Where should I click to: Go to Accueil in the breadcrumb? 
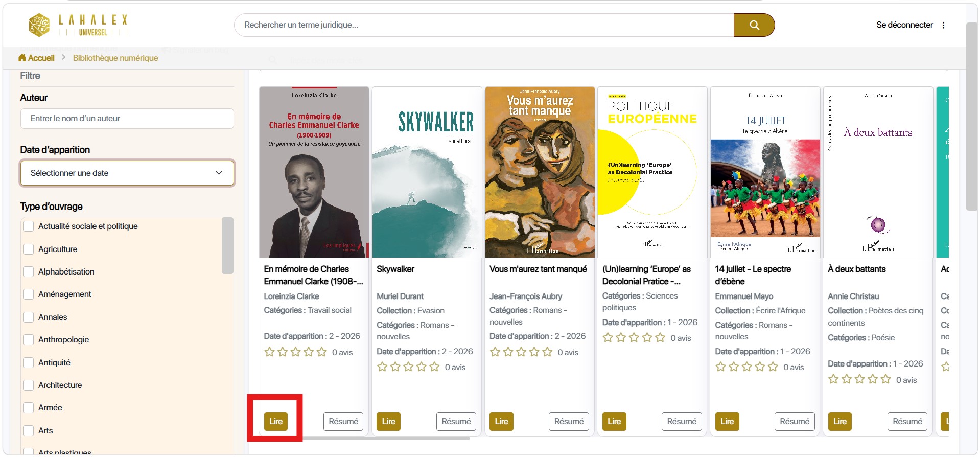click(x=41, y=58)
